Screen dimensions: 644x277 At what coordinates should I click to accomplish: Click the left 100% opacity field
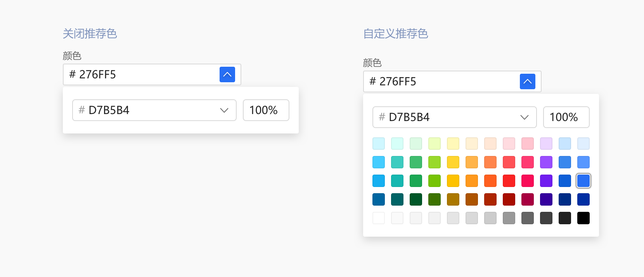[x=266, y=110]
